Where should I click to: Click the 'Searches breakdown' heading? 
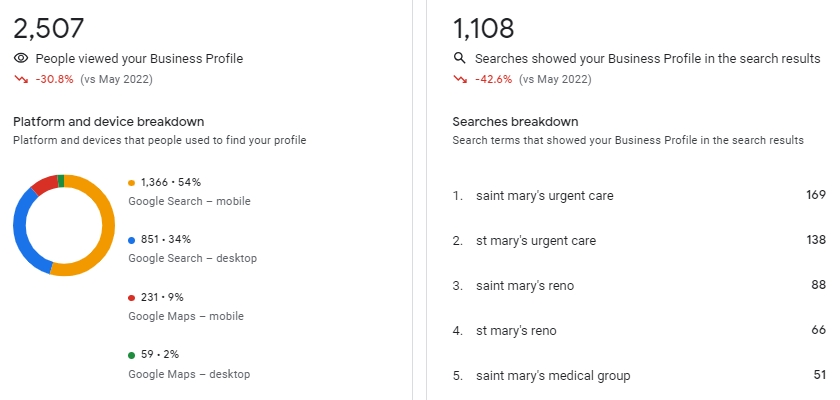point(515,122)
